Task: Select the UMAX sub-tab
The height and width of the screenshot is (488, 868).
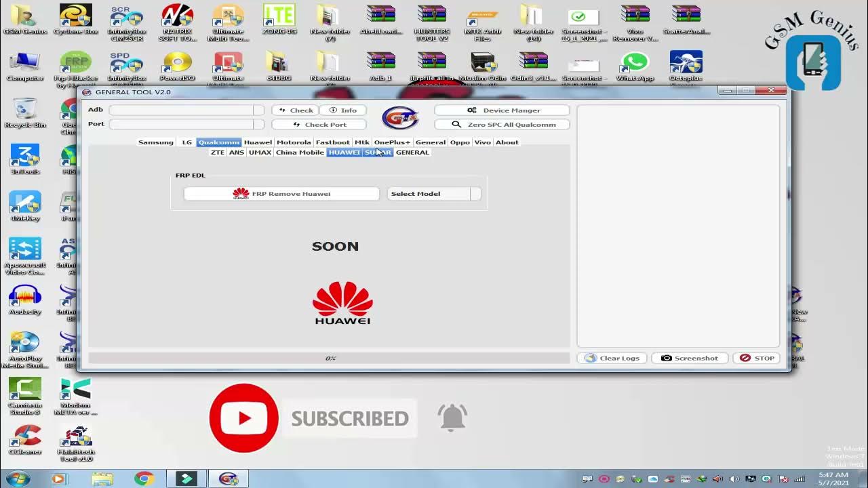Action: tap(260, 152)
